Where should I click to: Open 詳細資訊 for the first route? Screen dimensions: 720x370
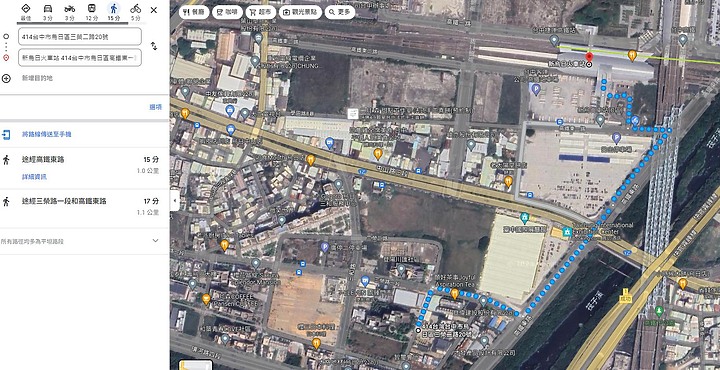(x=34, y=177)
